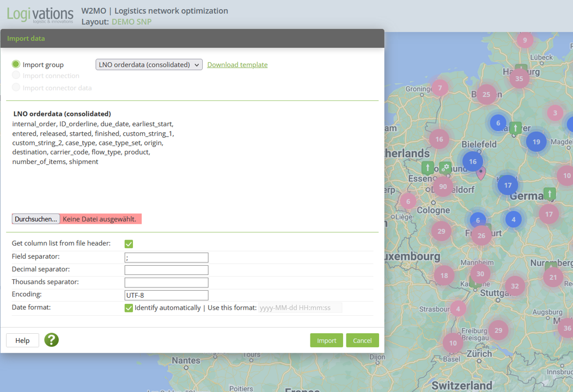Click the Import data dialog title
Viewport: 573px width, 392px height.
(x=26, y=38)
